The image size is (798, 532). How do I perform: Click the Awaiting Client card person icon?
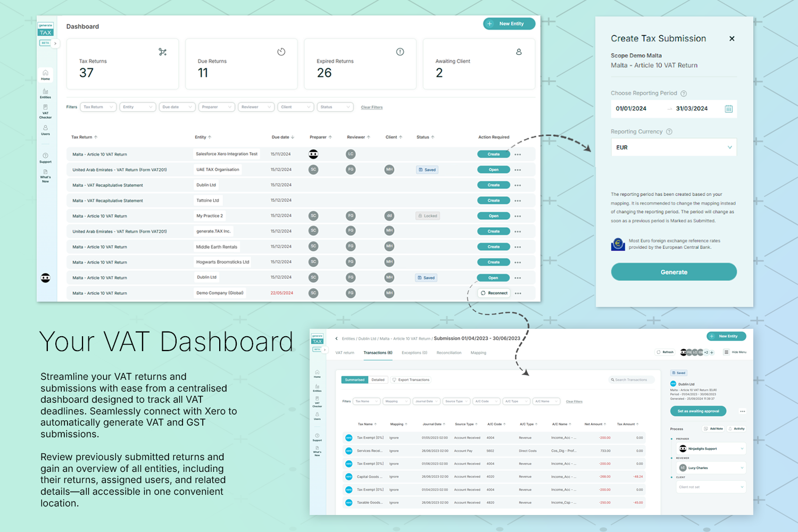point(519,52)
